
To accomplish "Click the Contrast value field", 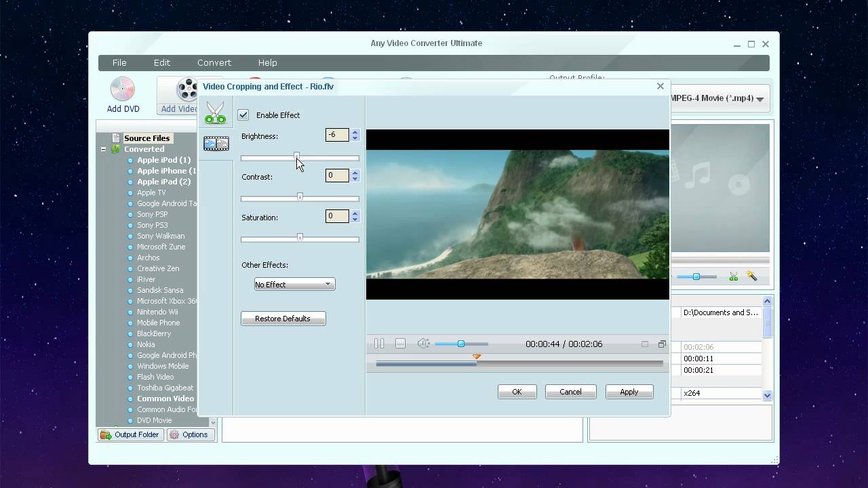I will tap(337, 176).
